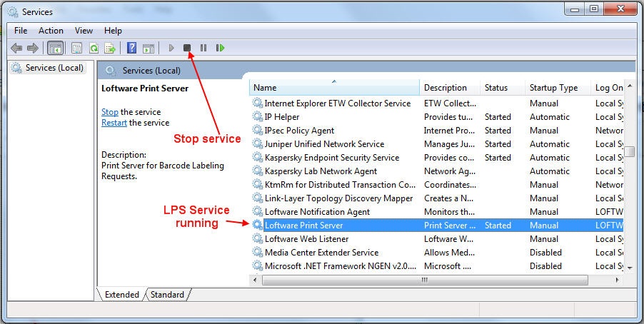
Task: Click the Stop Service square icon
Action: pyautogui.click(x=187, y=48)
